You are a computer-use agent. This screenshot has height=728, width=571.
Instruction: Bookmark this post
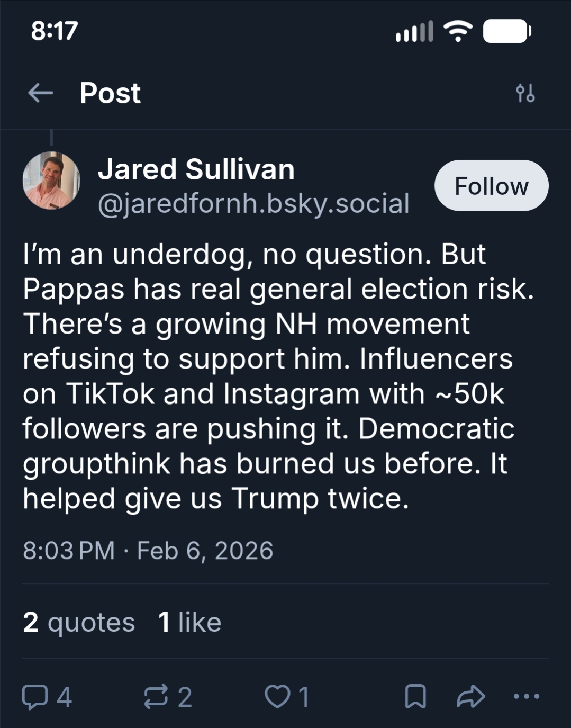coord(415,696)
